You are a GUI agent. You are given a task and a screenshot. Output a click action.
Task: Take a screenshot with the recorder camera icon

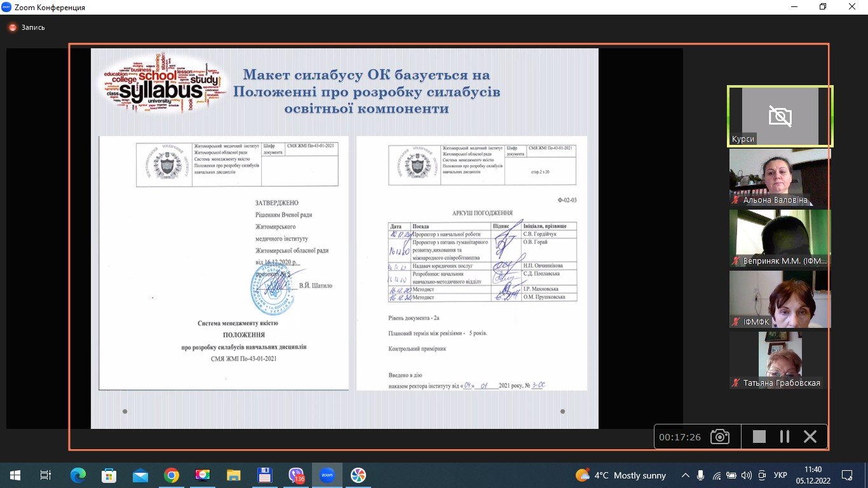(720, 437)
